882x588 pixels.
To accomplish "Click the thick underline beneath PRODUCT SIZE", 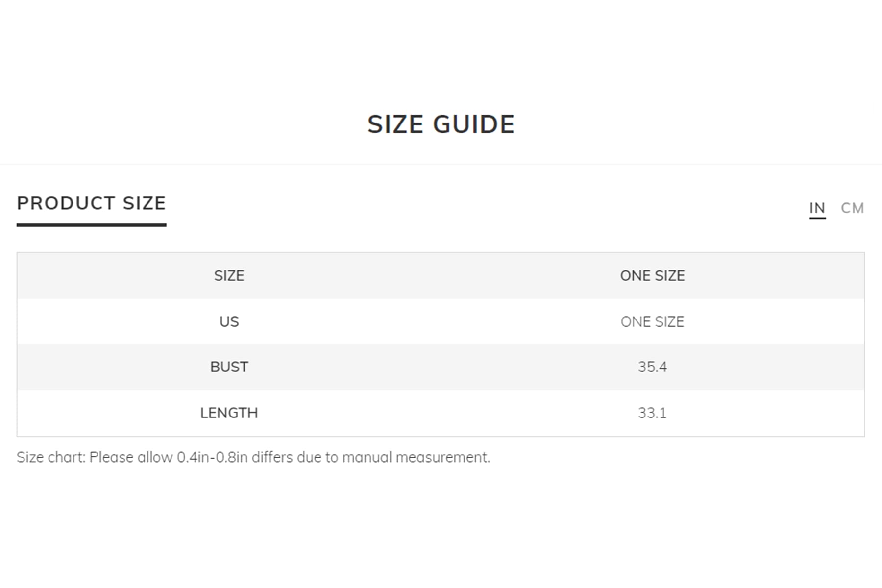I will (x=92, y=225).
